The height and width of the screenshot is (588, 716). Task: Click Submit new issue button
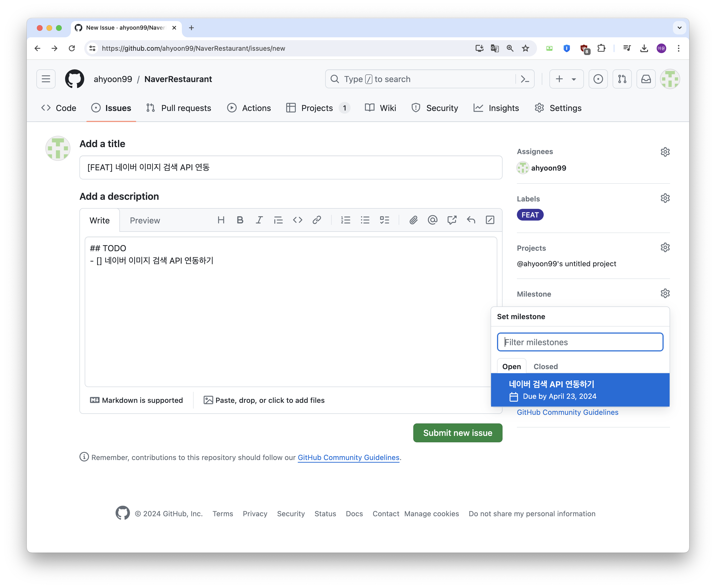pyautogui.click(x=458, y=433)
